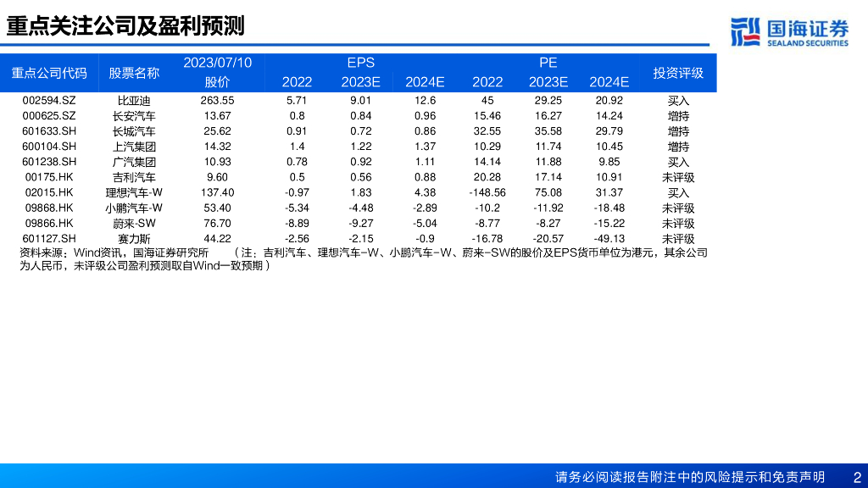Select the PE value -148.56

click(x=487, y=193)
